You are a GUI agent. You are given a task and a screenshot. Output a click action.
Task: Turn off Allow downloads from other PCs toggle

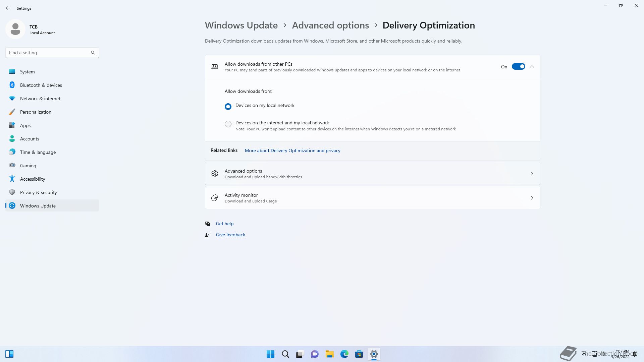click(x=518, y=67)
